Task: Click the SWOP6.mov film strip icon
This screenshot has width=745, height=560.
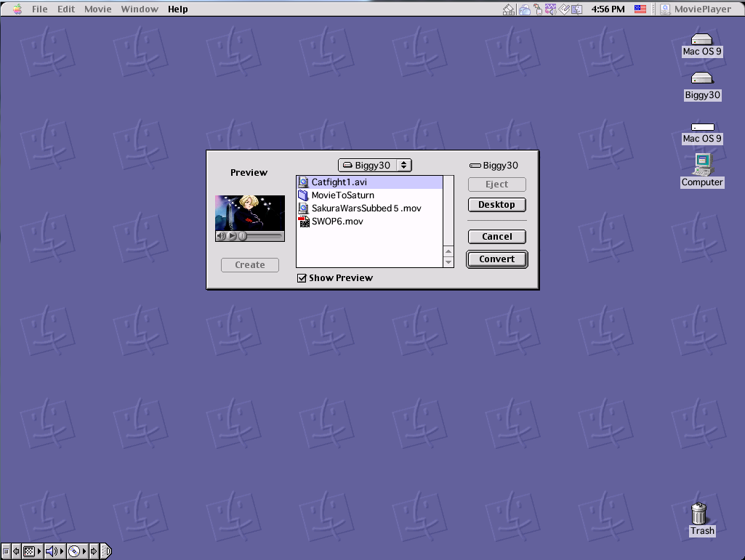Action: (304, 221)
